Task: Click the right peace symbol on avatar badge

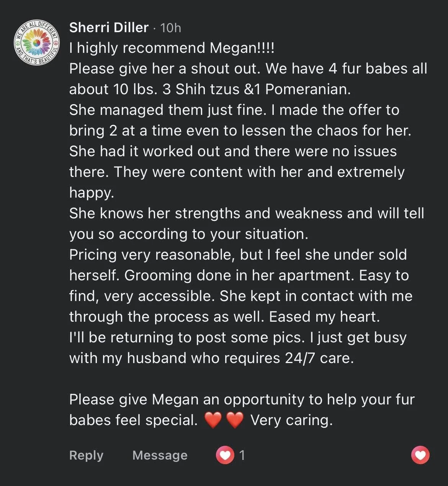Action: (56, 42)
